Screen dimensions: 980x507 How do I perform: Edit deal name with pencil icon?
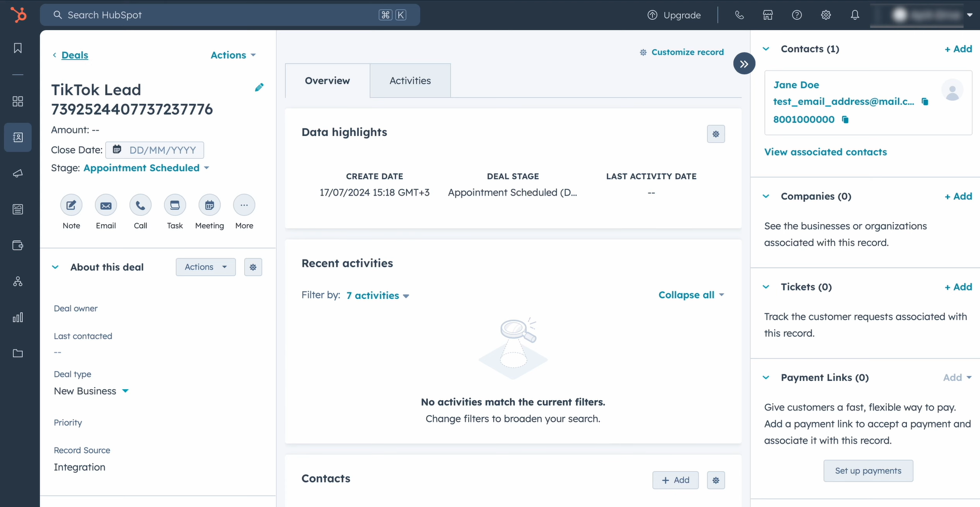tap(259, 87)
